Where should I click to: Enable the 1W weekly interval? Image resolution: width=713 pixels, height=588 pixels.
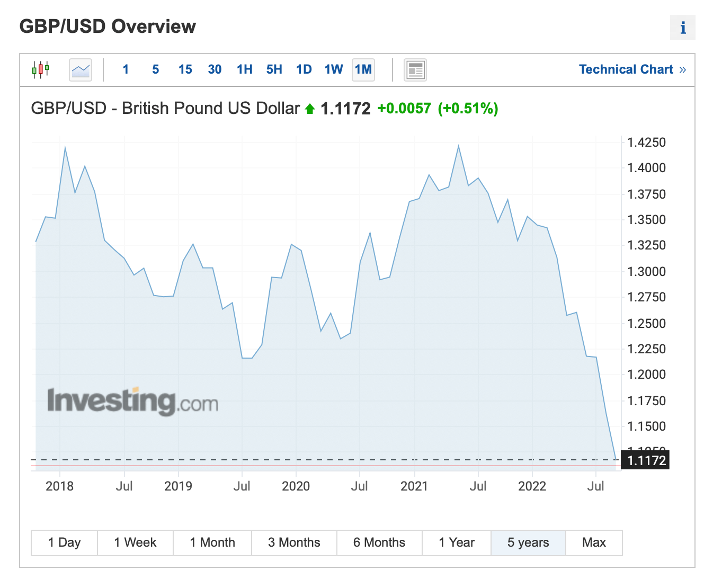[x=334, y=69]
